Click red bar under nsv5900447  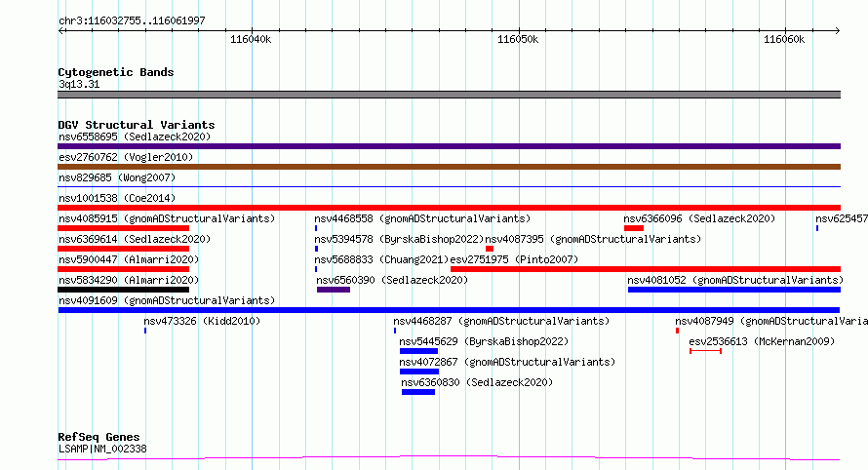pos(124,269)
